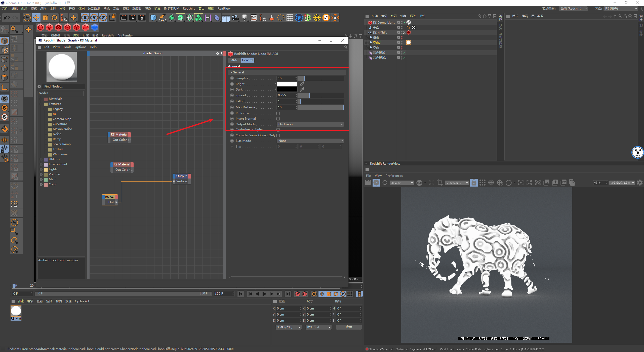Image resolution: width=644 pixels, height=352 pixels.
Task: Check Consider Same Object Only
Action: pyautogui.click(x=278, y=135)
